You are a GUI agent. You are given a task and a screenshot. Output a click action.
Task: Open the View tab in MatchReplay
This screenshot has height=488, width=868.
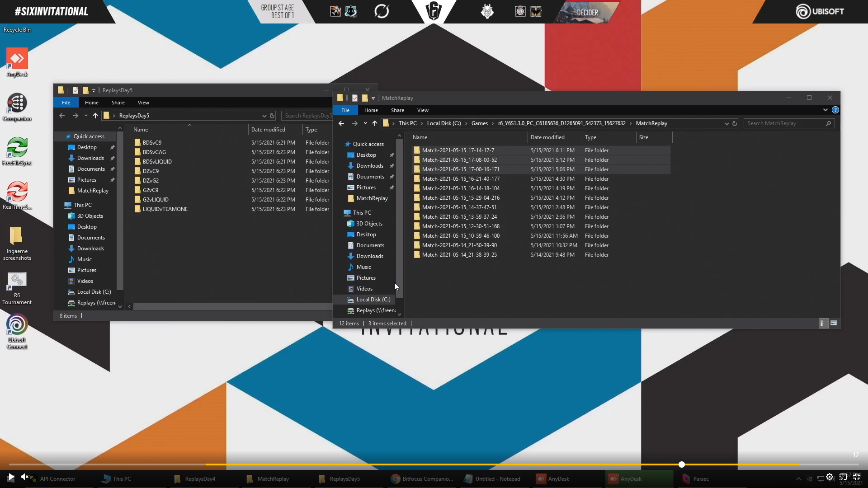tap(423, 110)
